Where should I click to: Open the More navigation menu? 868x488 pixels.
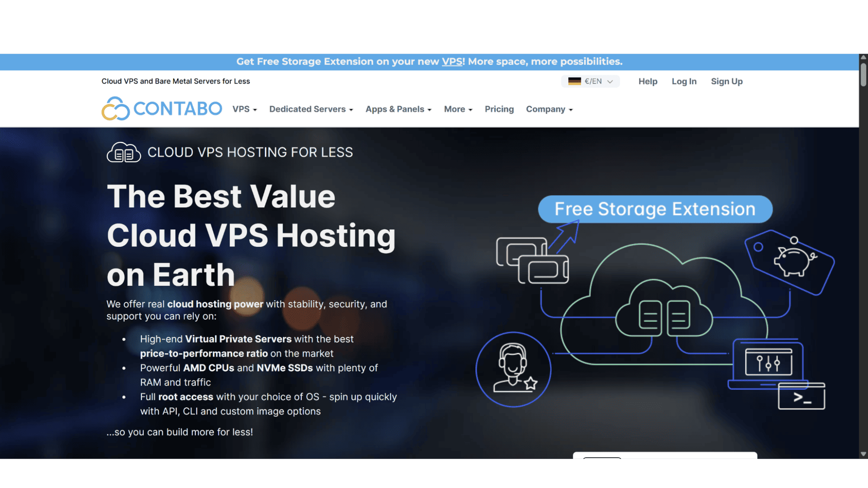pos(458,109)
